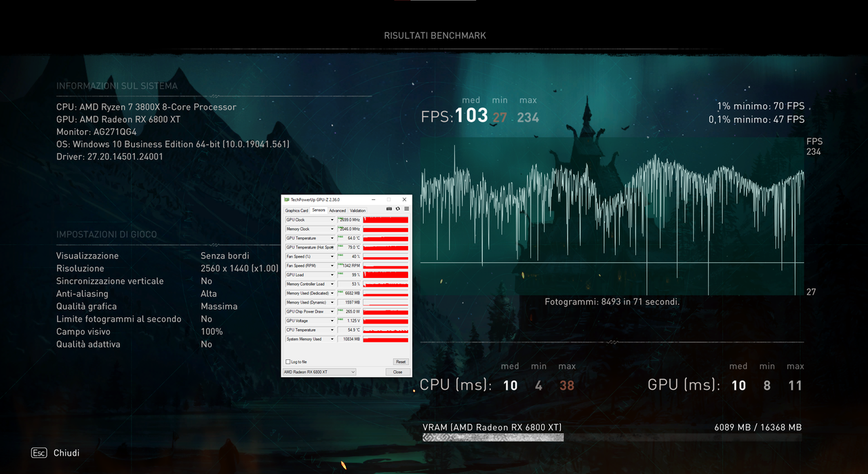Open the GPU Clock sensor dropdown
Image resolution: width=868 pixels, height=474 pixels.
click(332, 220)
